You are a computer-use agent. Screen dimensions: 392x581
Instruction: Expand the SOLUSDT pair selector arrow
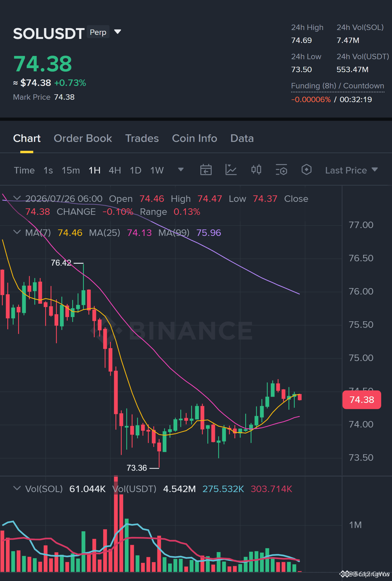point(118,32)
